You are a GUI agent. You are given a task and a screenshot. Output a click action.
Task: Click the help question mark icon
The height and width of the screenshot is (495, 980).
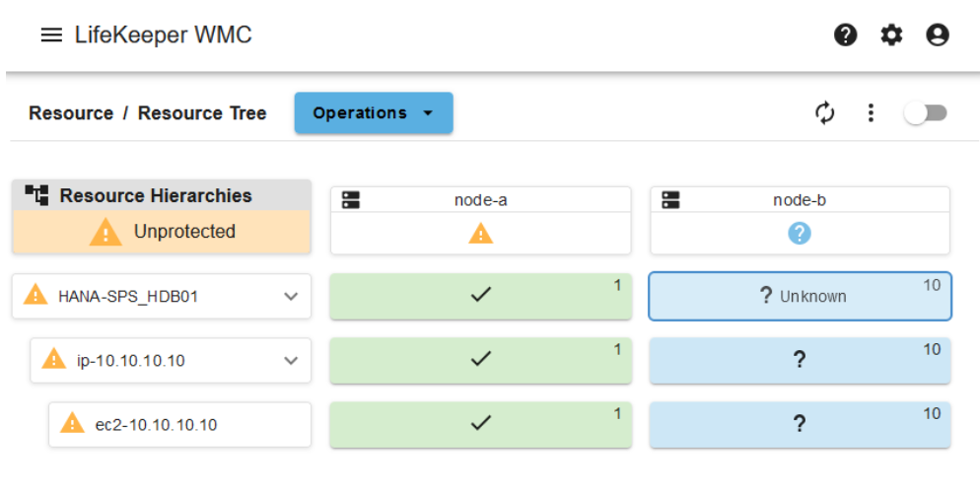(x=845, y=35)
